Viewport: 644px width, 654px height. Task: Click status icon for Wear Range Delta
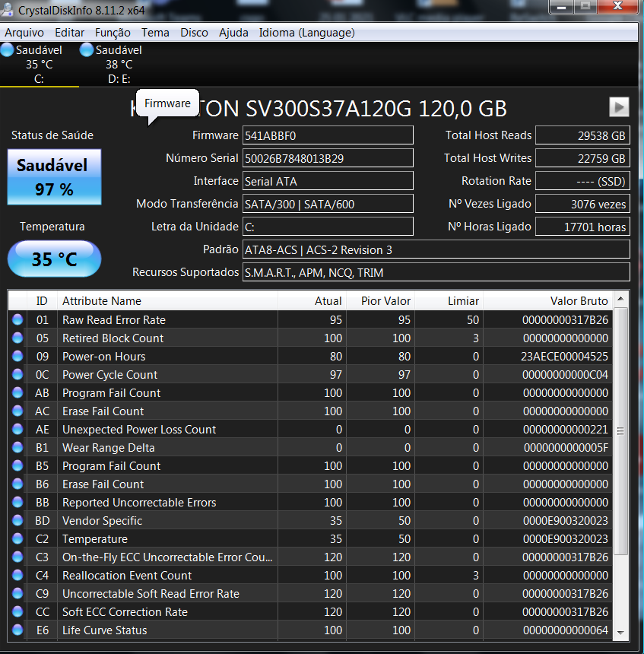tap(17, 447)
